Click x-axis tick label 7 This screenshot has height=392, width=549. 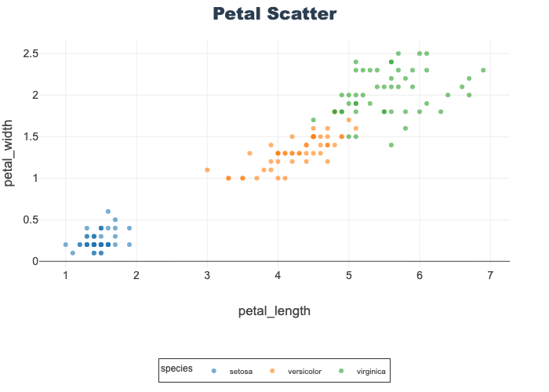coord(490,275)
